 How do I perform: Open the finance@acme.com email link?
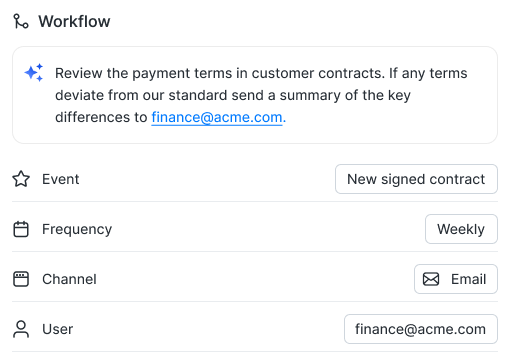pyautogui.click(x=217, y=117)
